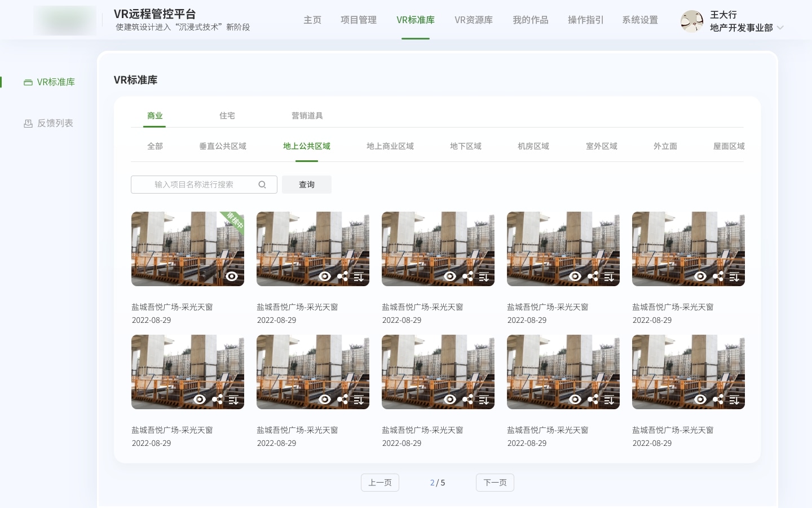812x508 pixels.
Task: Click the user avatar of 王大行
Action: pos(692,21)
